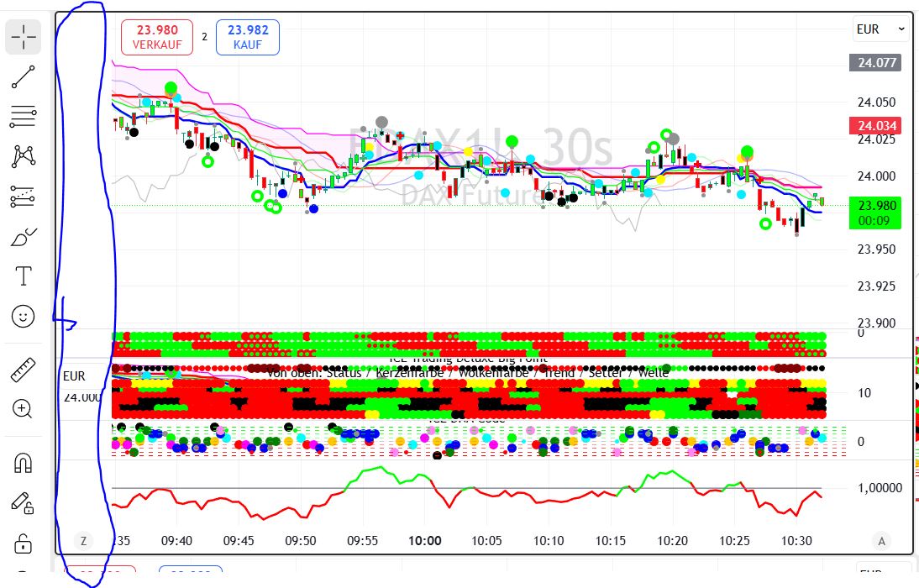This screenshot has width=919, height=588.
Task: Select the text annotation tool
Action: [24, 276]
